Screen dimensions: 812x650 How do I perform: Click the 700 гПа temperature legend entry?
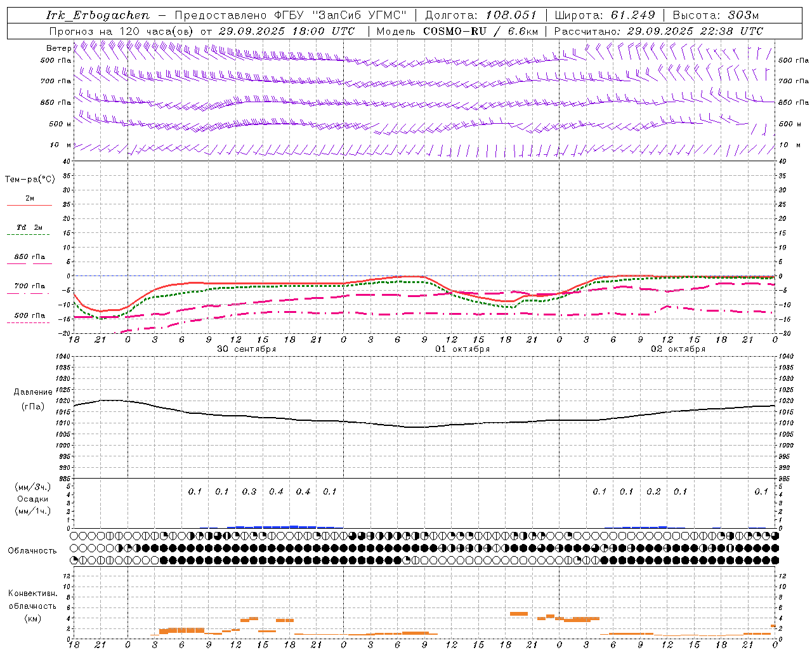point(29,286)
